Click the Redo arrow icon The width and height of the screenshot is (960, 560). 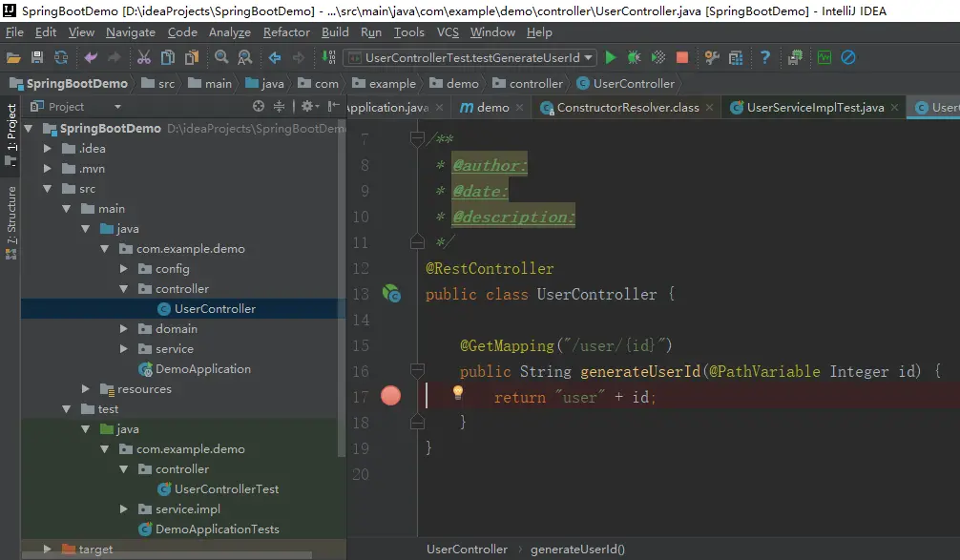pos(115,57)
